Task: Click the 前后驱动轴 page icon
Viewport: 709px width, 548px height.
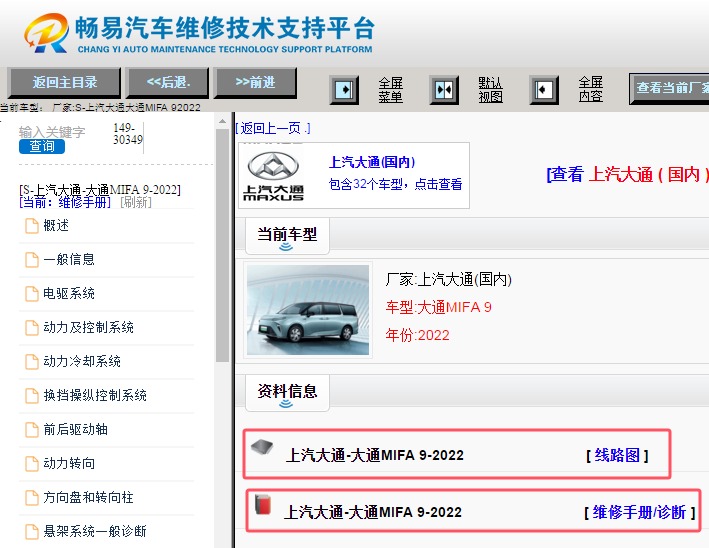Action: [32, 430]
